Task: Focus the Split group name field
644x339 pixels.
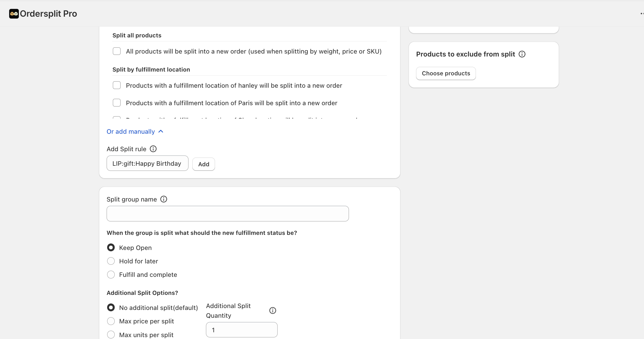Action: 227,214
